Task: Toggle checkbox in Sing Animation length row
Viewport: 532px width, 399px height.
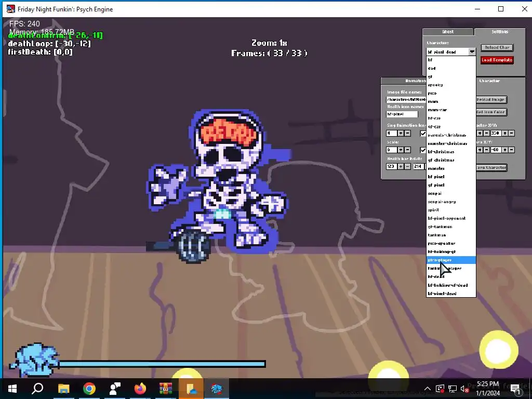Action: tap(423, 134)
